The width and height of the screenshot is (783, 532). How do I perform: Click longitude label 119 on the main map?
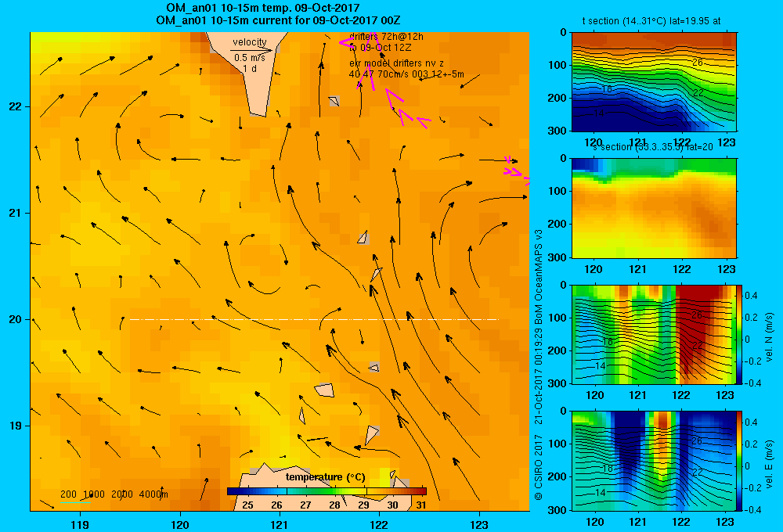(x=80, y=524)
